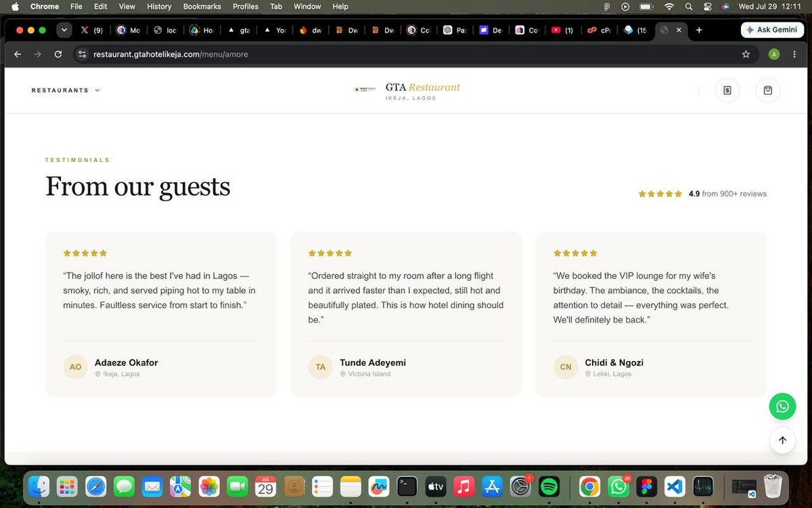Screen dimensions: 812x508
Task: Switch to the cPanel browser tab
Action: pos(599,30)
